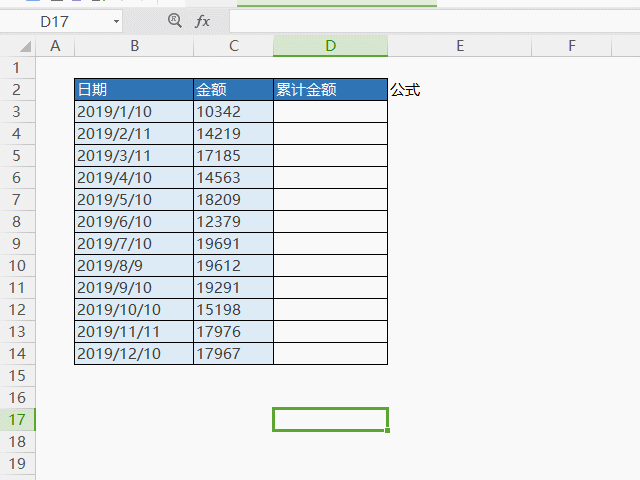Click empty 累计金额 cell beside 10342
Image resolution: width=640 pixels, height=480 pixels.
[x=330, y=112]
